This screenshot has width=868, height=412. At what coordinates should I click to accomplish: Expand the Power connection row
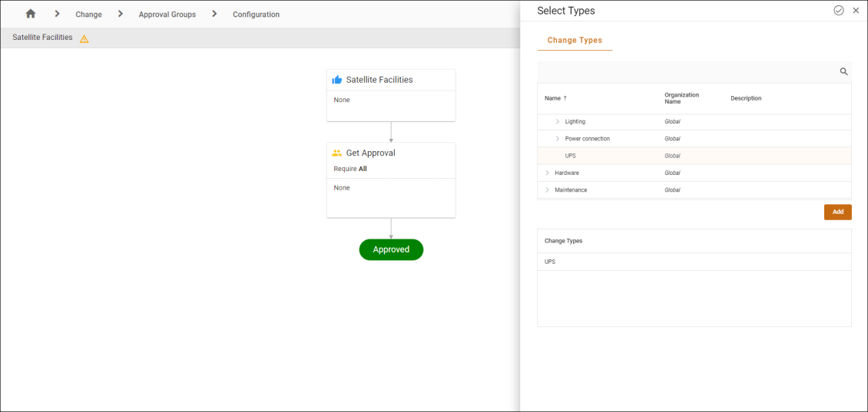(558, 139)
